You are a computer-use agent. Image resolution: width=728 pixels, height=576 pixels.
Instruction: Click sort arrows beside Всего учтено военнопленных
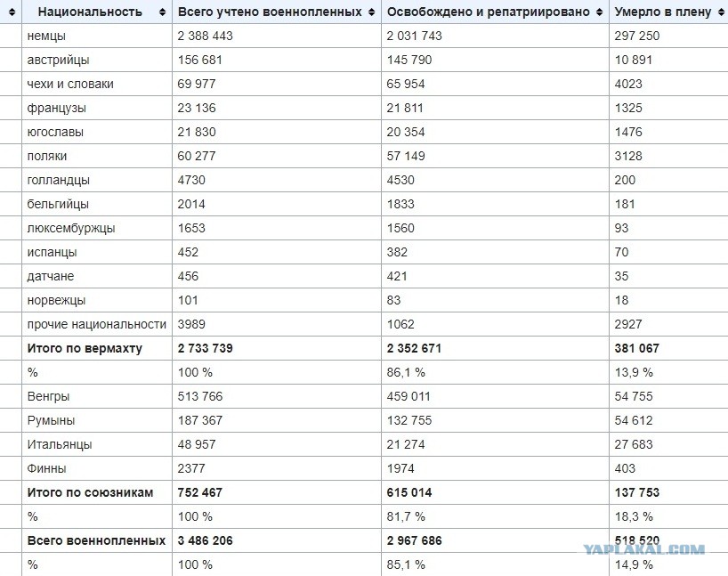pos(369,12)
